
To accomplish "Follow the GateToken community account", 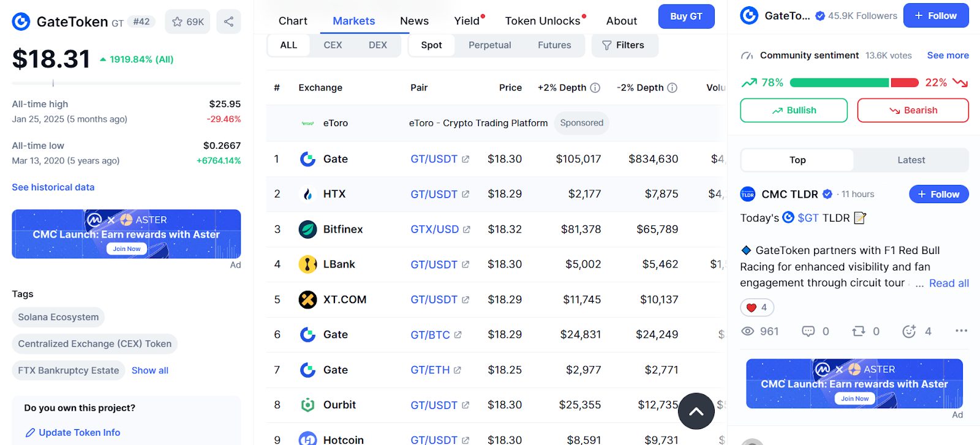I will (x=936, y=16).
